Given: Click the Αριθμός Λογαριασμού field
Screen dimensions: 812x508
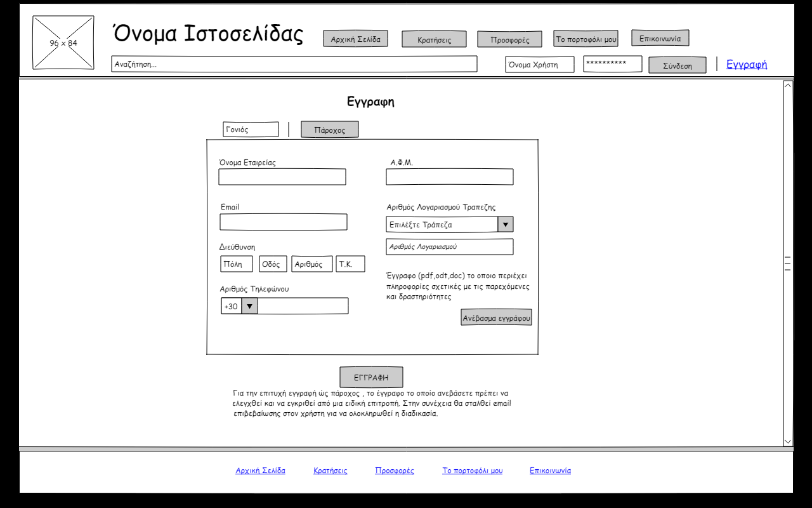Looking at the screenshot, I should pos(450,247).
